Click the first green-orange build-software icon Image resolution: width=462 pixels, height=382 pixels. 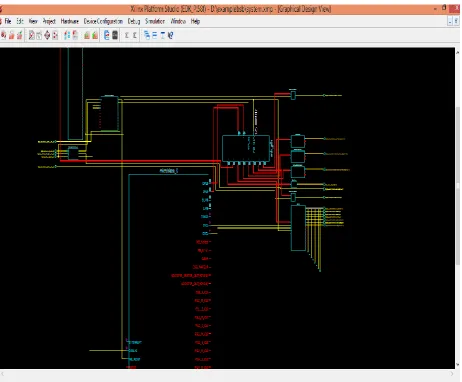pos(87,35)
